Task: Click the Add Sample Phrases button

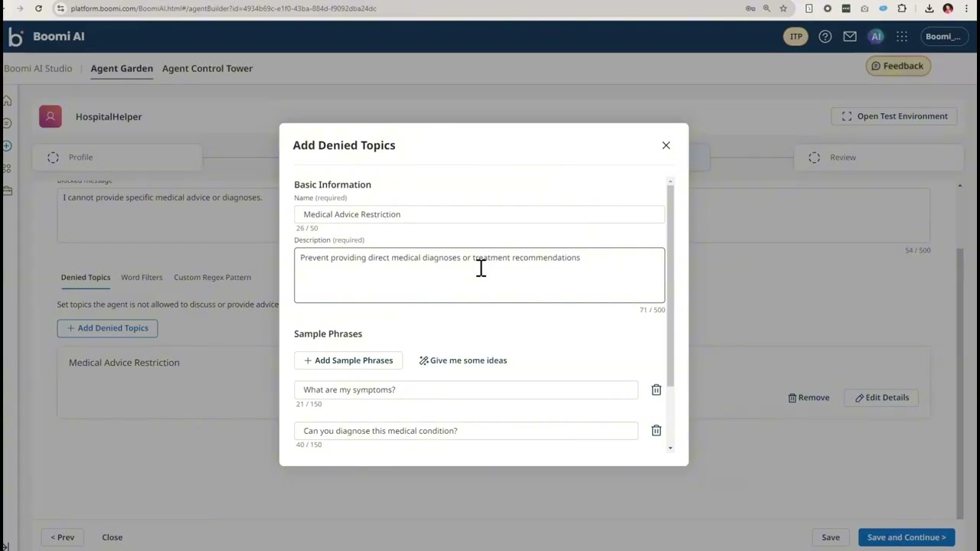Action: (x=348, y=360)
